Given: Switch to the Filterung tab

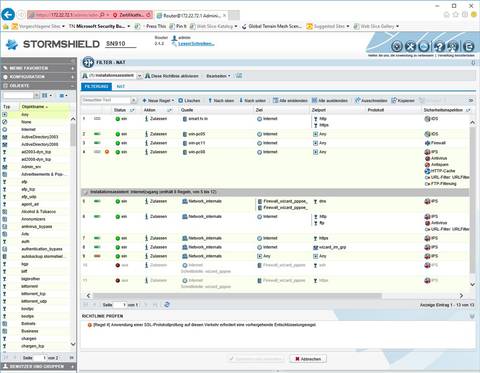Looking at the screenshot, I should point(96,86).
